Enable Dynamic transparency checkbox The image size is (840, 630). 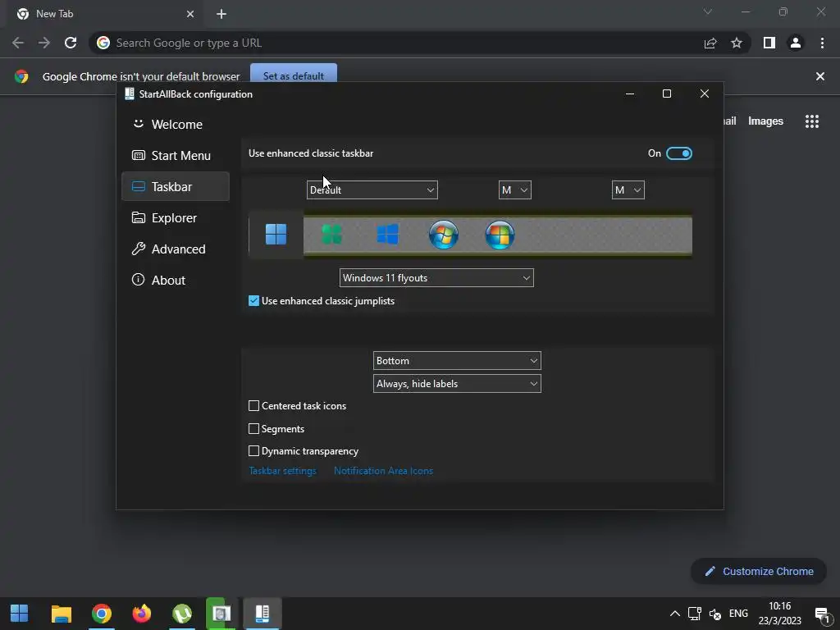(254, 451)
